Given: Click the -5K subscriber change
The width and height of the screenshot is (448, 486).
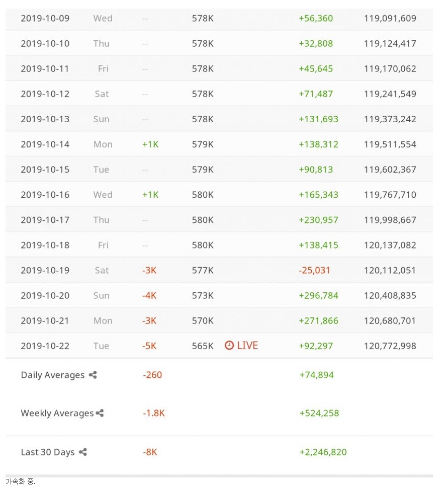Looking at the screenshot, I should [149, 346].
